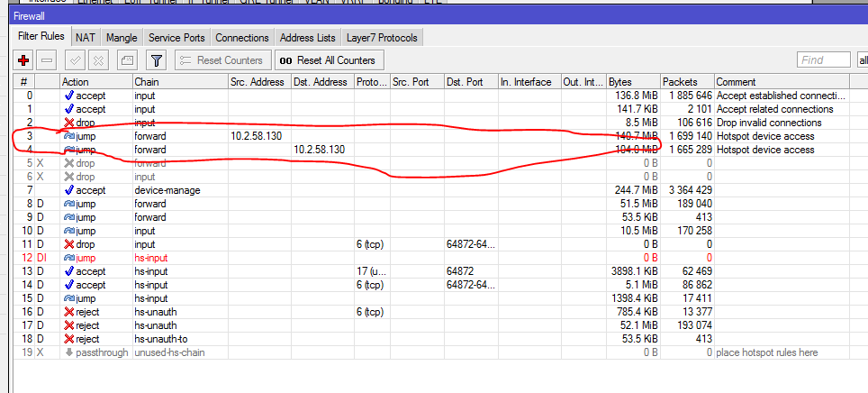Add a new firewall rule with plus icon
The height and width of the screenshot is (393, 868).
[23, 60]
